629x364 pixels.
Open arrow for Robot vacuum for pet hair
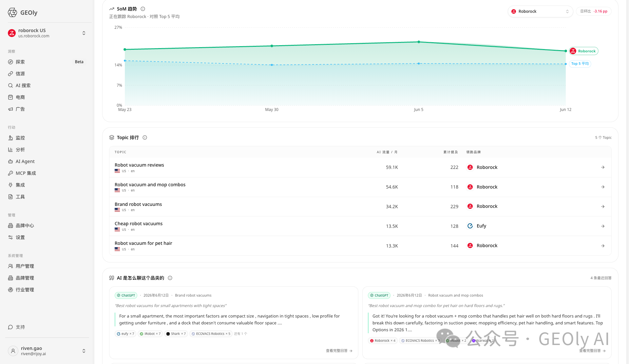click(x=603, y=246)
